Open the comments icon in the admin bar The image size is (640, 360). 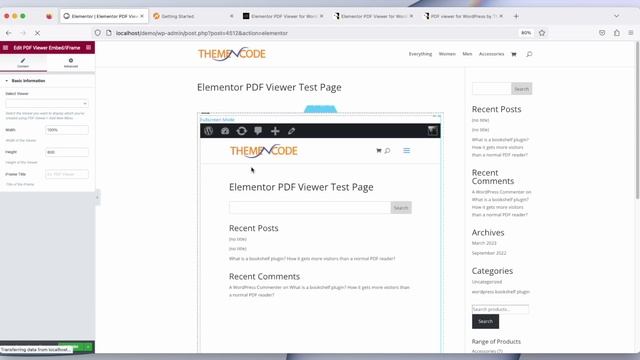coord(258,131)
